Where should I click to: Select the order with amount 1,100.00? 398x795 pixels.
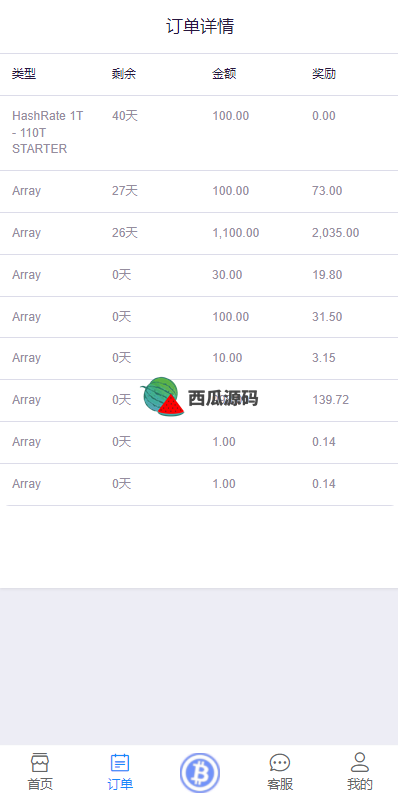click(199, 234)
